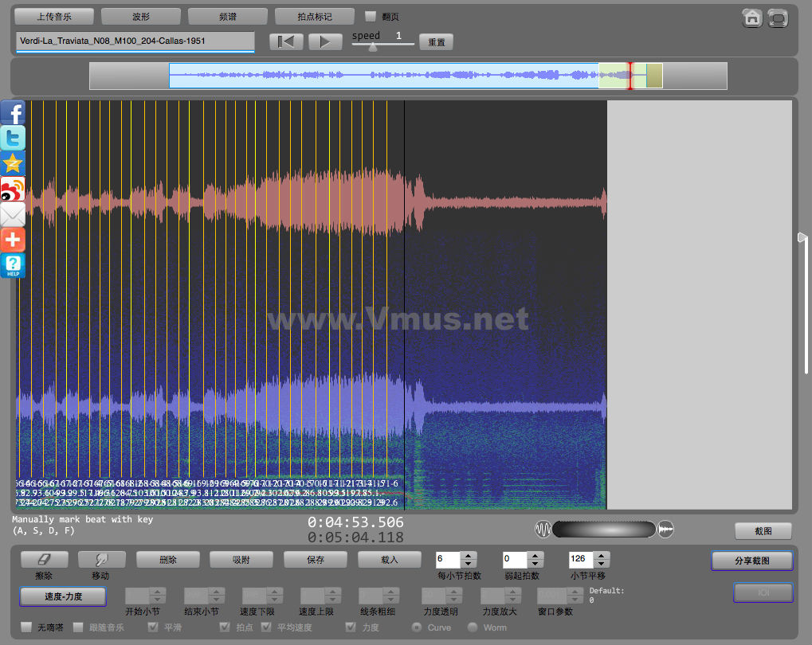Image resolution: width=812 pixels, height=645 pixels.
Task: Rewind to start with the skip-back button
Action: (286, 42)
